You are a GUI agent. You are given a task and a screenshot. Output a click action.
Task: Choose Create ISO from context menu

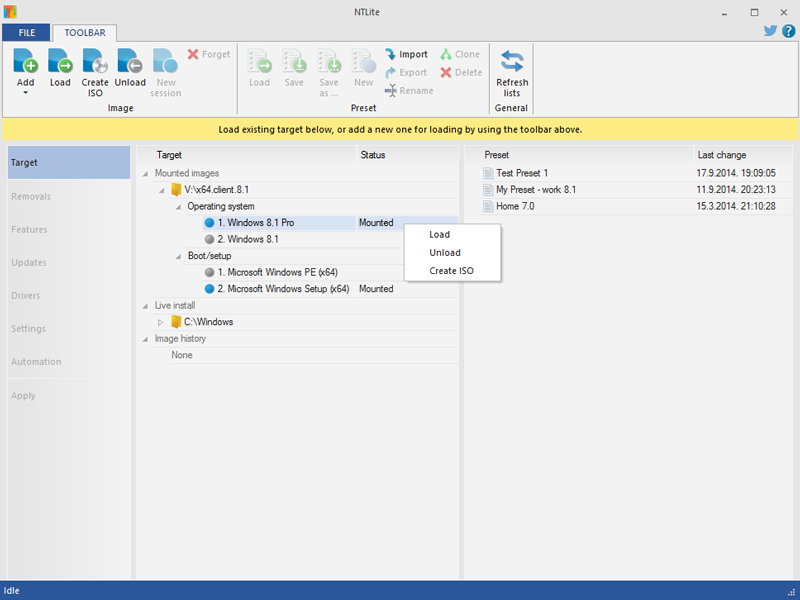452,271
